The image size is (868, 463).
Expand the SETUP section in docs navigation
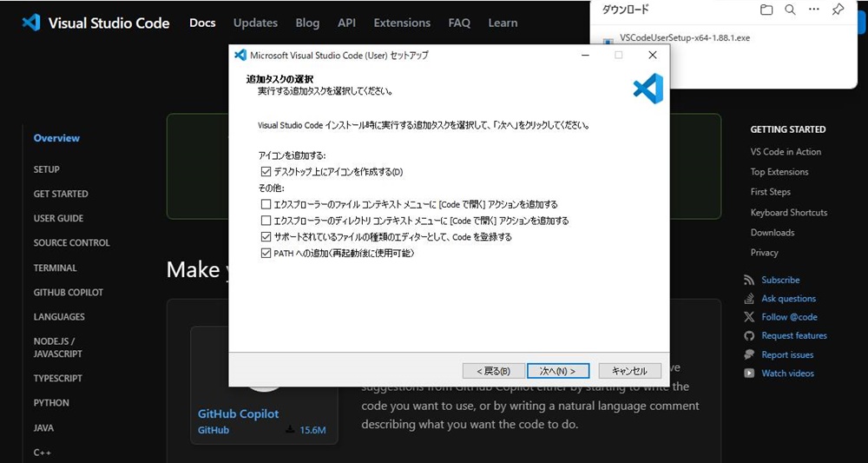(47, 169)
